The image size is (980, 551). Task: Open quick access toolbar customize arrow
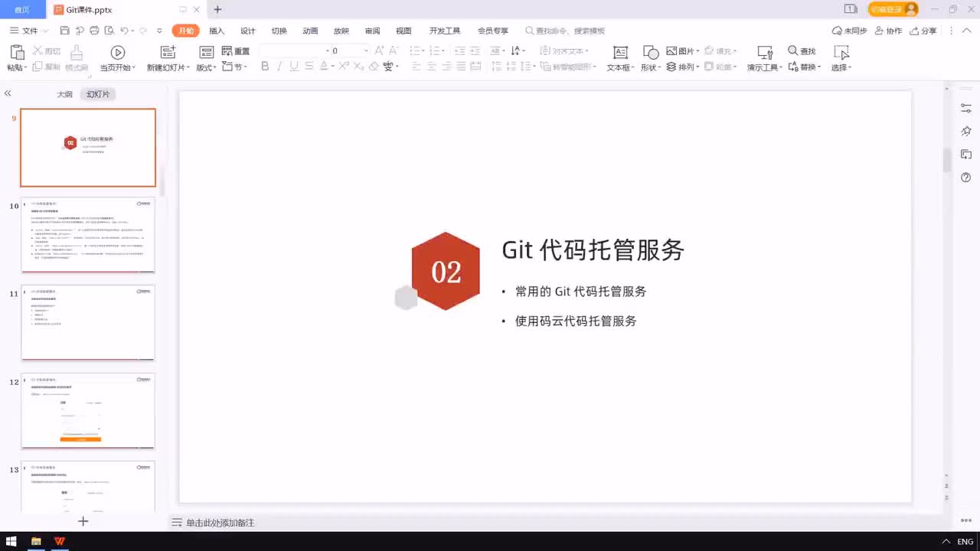pos(159,31)
